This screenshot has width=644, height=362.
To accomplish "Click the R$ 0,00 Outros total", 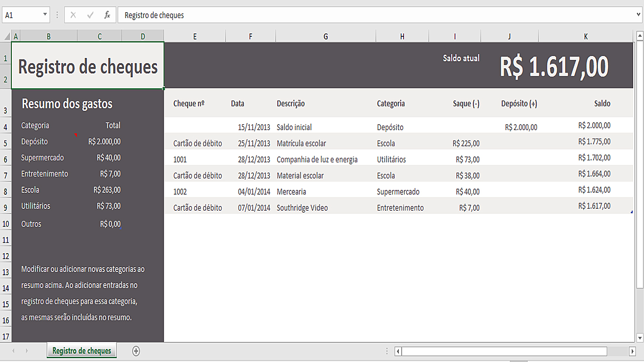I will pyautogui.click(x=110, y=224).
